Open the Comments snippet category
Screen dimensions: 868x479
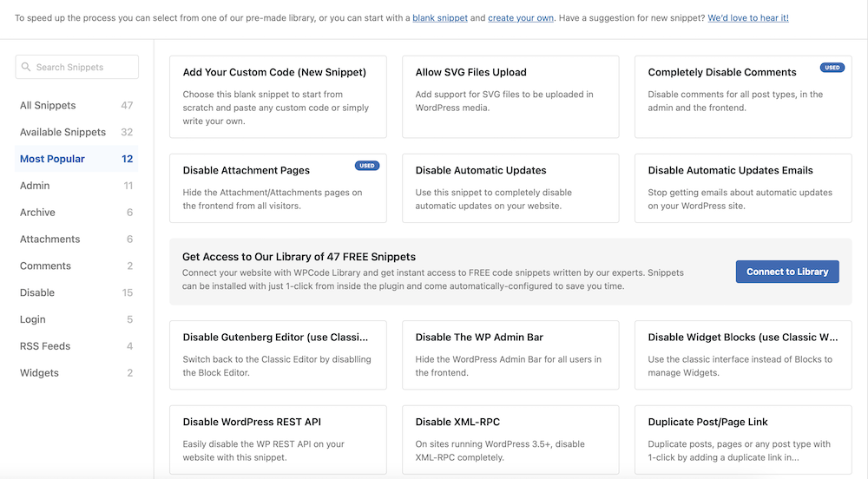[76, 266]
